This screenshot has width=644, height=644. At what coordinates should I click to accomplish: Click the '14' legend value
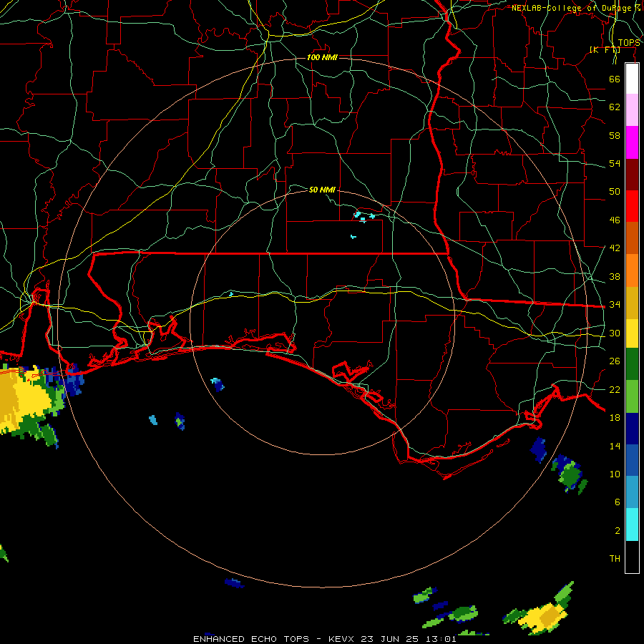click(x=615, y=446)
